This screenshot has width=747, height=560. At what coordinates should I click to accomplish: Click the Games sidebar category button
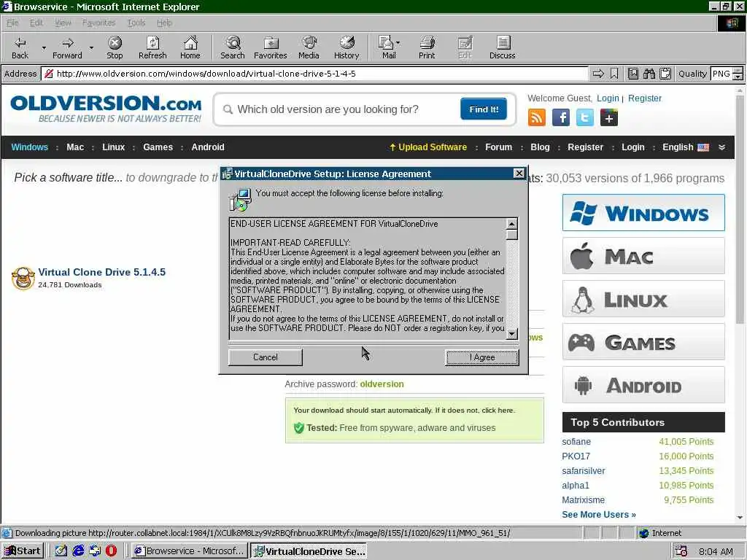[x=643, y=342]
